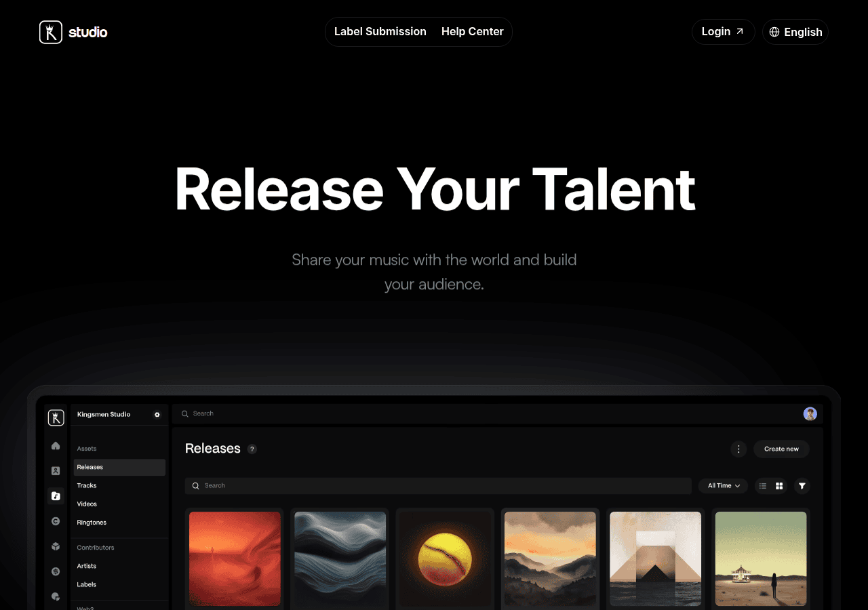
Task: Click the dollar coin icon in the sidebar
Action: pos(56,571)
